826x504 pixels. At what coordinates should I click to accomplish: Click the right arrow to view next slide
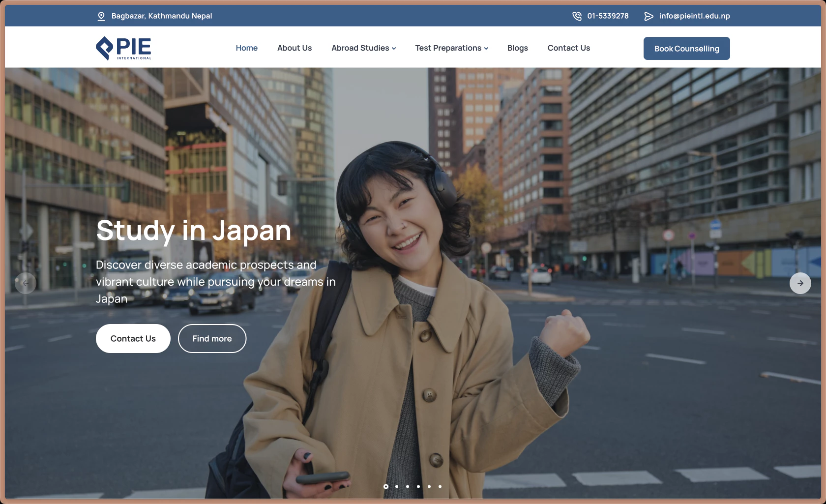point(800,283)
